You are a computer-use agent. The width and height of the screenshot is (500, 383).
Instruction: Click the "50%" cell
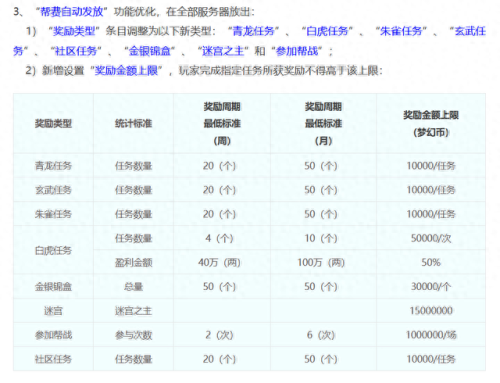pos(431,262)
